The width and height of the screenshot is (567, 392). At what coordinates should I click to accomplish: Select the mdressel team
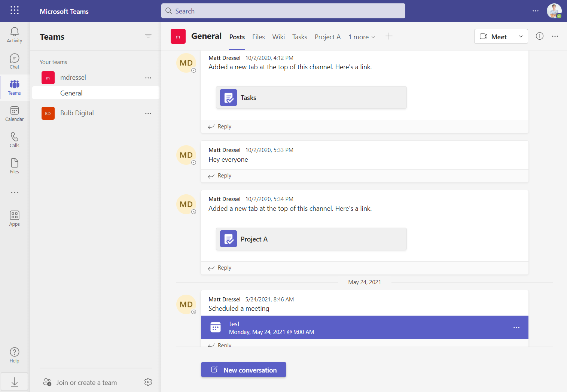coord(73,78)
